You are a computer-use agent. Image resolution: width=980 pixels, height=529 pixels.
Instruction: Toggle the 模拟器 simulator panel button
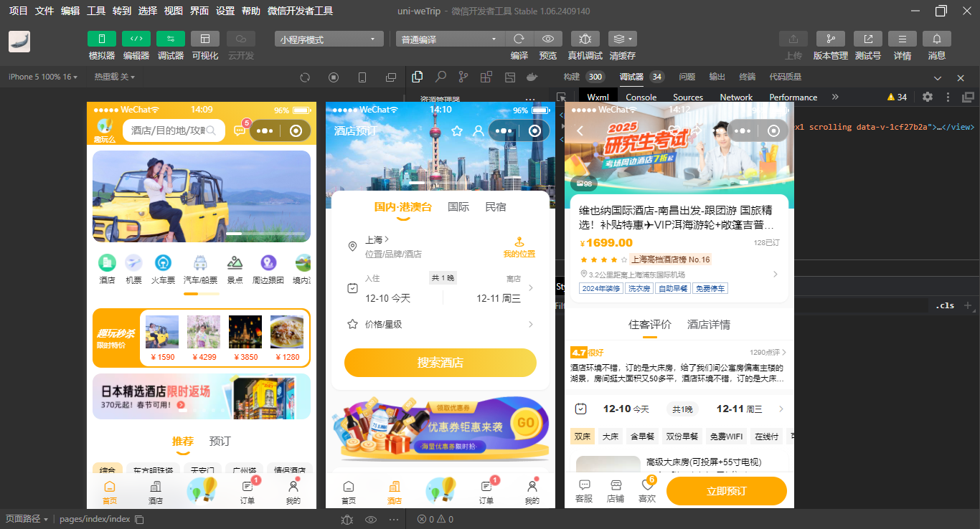click(102, 39)
